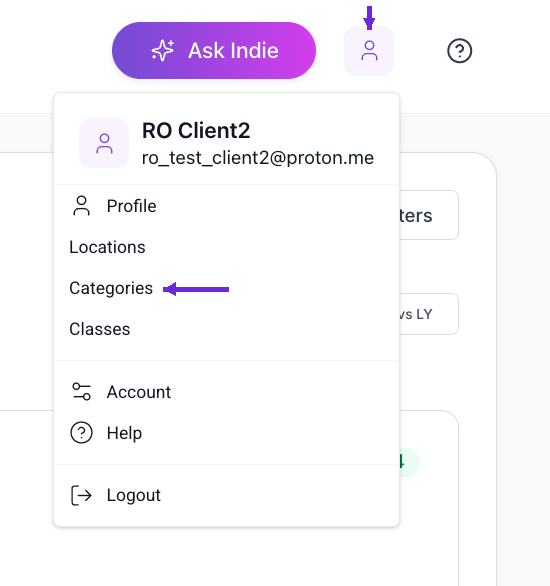Open the Classes menu item

pos(226,329)
